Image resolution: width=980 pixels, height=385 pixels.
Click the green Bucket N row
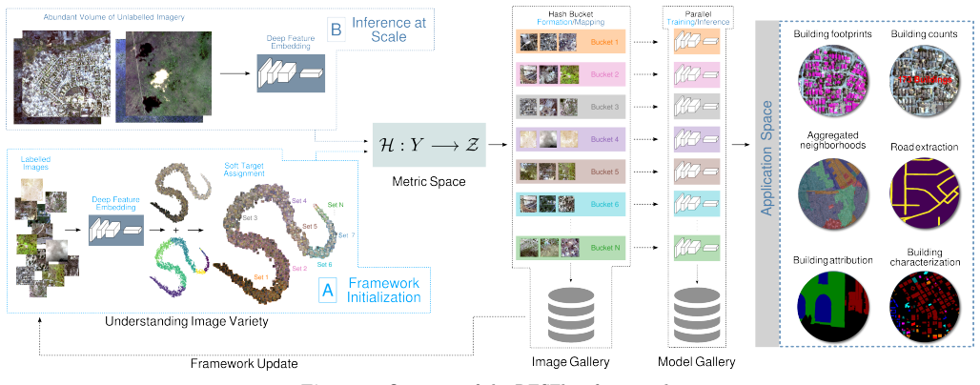point(570,248)
